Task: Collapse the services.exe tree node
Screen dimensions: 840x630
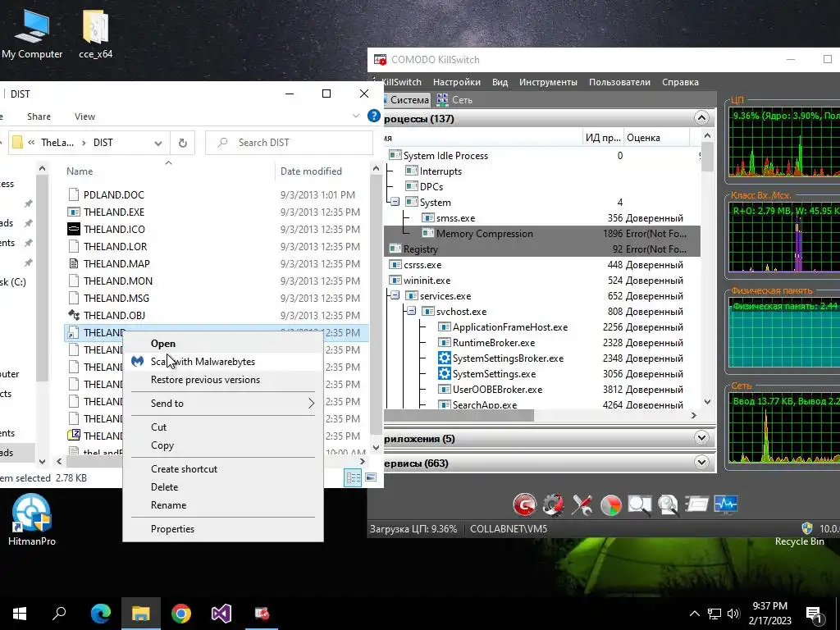Action: coord(395,295)
